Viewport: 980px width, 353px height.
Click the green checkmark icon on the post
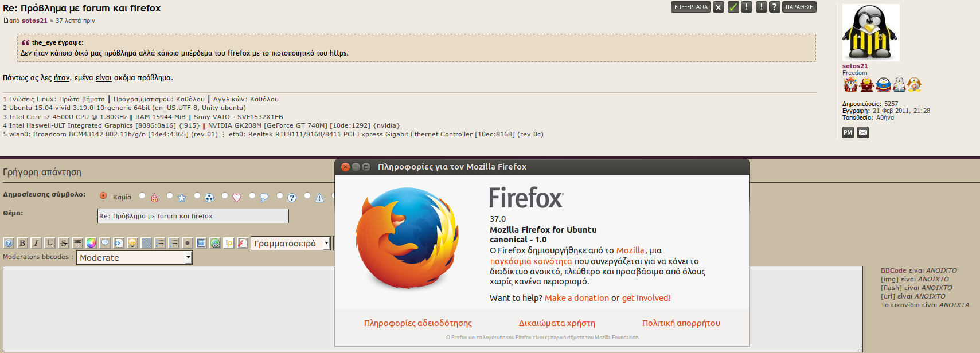coord(733,7)
